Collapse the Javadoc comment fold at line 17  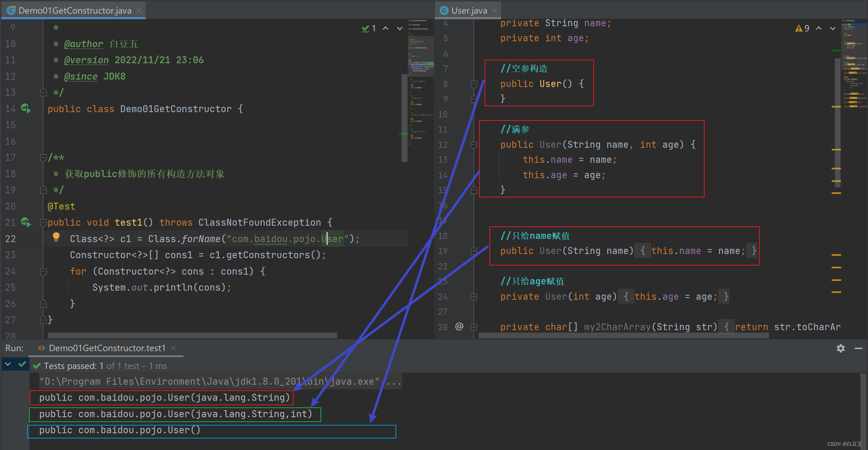[43, 158]
